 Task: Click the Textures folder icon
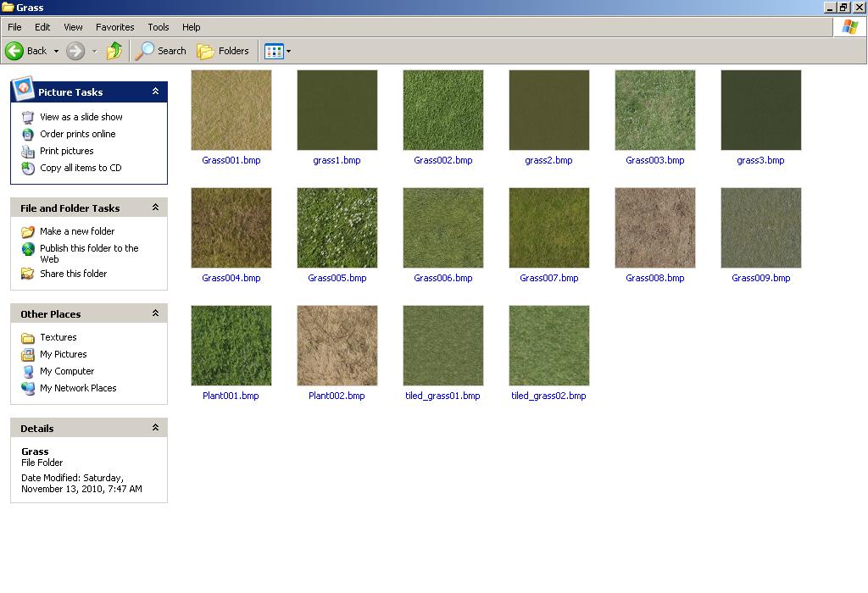click(x=28, y=338)
